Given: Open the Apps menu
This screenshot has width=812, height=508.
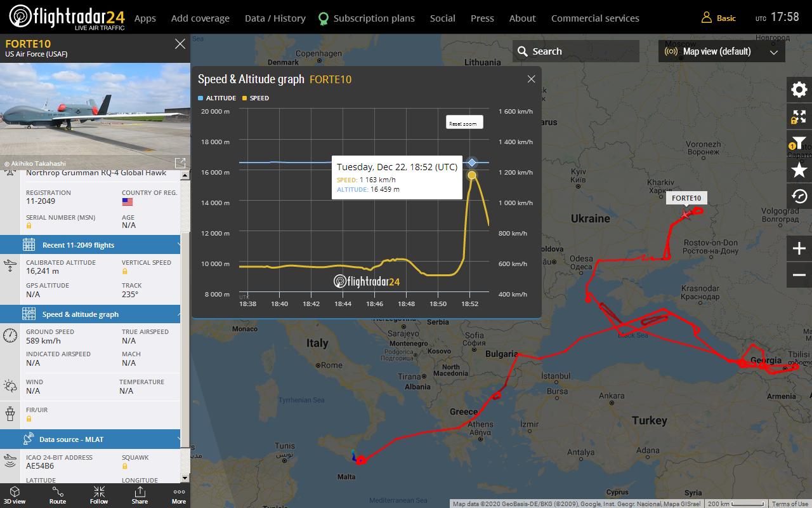Looking at the screenshot, I should 145,18.
